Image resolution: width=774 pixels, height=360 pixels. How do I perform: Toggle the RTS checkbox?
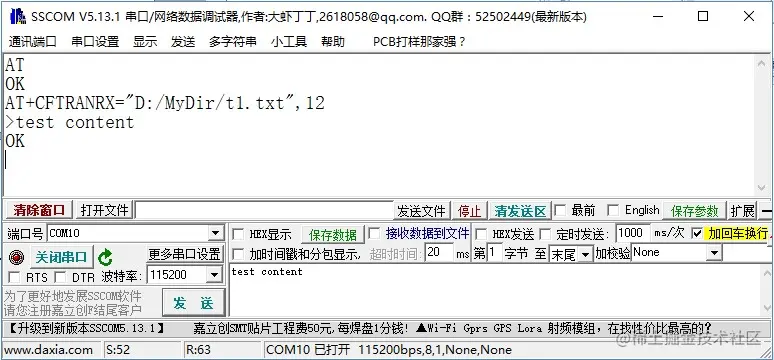(x=15, y=277)
